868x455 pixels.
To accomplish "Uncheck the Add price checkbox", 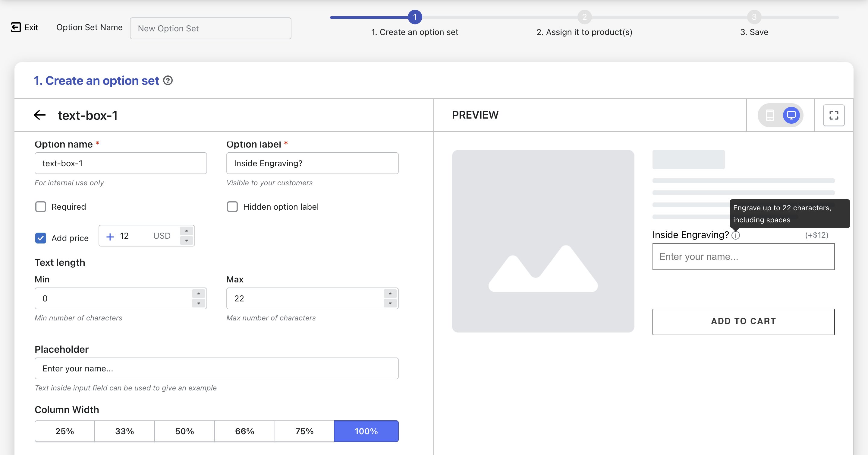I will tap(41, 238).
